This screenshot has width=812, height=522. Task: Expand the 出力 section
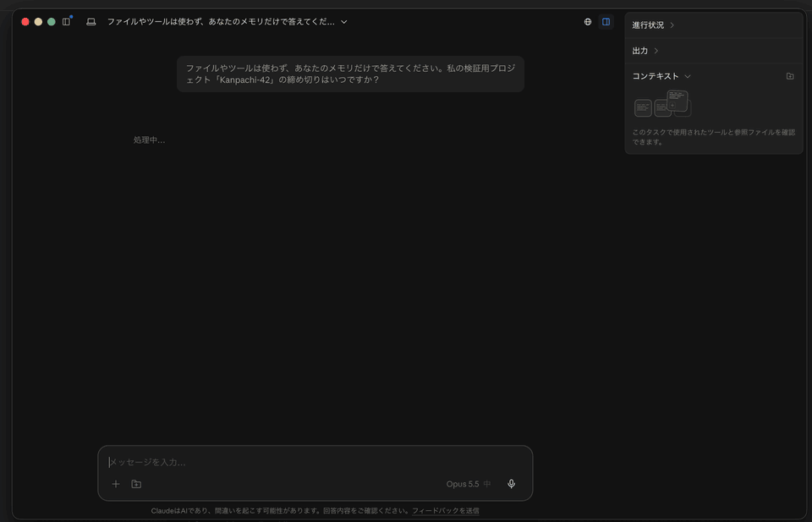coord(645,51)
